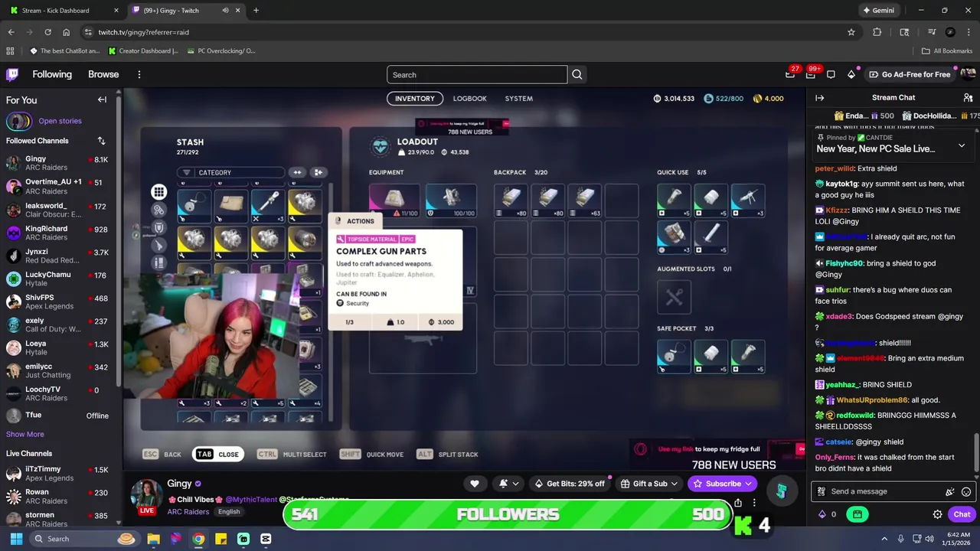Open the Following page
Screen dimensions: 980x551
pos(52,74)
